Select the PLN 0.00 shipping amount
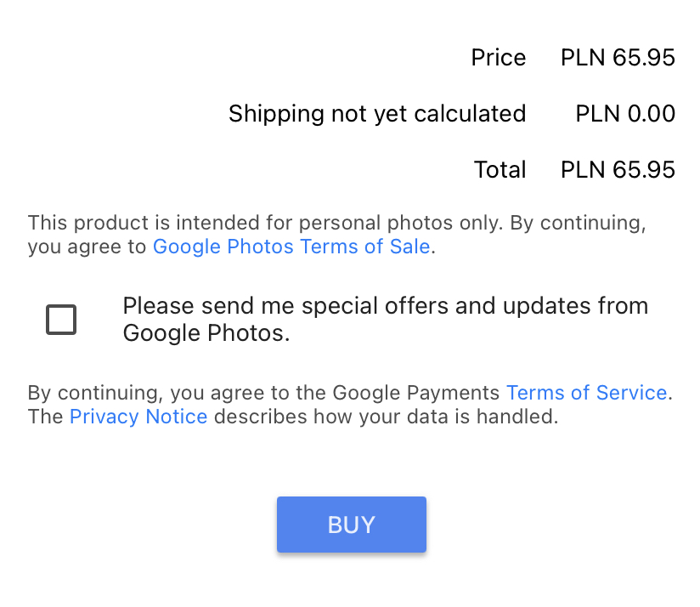 click(x=625, y=114)
